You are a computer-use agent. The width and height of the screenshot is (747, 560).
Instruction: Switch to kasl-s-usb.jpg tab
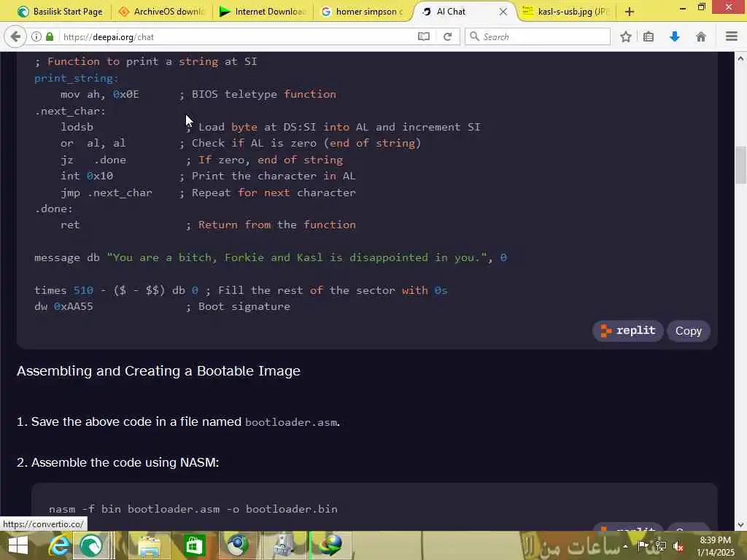point(566,12)
